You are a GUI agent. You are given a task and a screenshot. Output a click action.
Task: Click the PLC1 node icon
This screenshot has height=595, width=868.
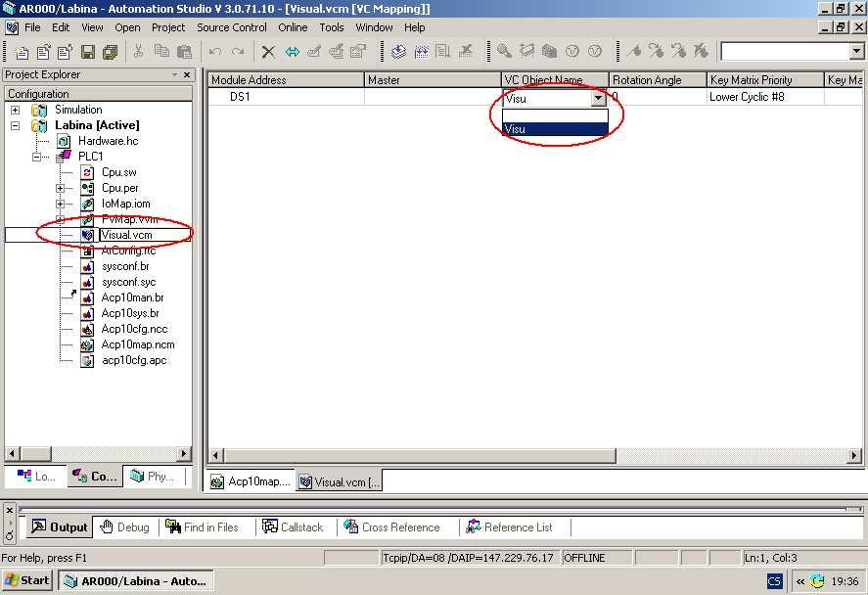[x=65, y=156]
